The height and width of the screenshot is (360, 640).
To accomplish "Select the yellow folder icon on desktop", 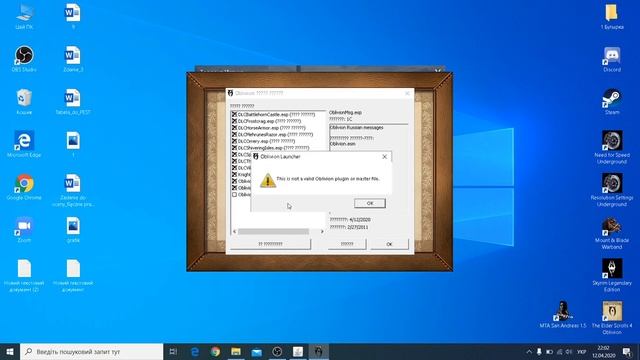I will 612,16.
